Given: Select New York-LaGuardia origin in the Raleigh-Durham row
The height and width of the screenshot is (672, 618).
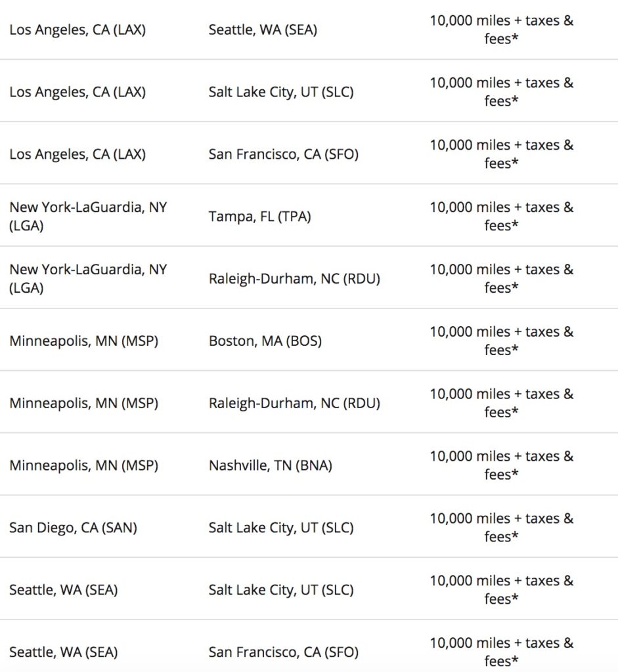Looking at the screenshot, I should click(x=88, y=279).
